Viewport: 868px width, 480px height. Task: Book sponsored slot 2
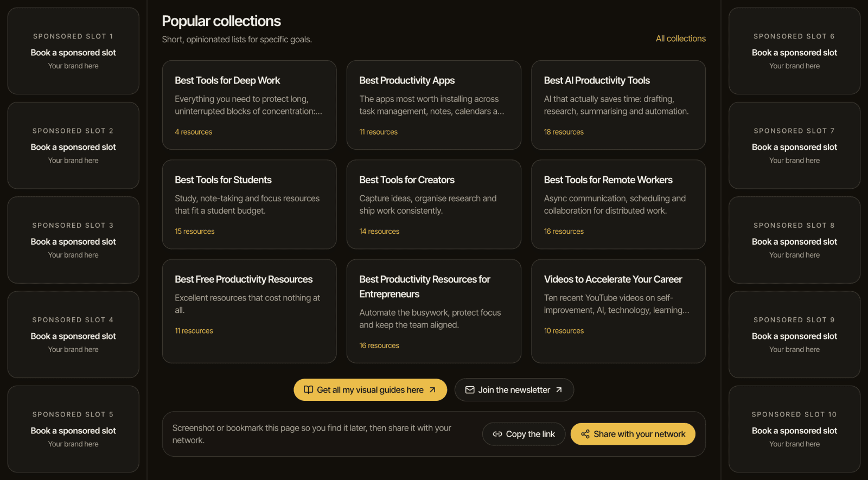[73, 145]
